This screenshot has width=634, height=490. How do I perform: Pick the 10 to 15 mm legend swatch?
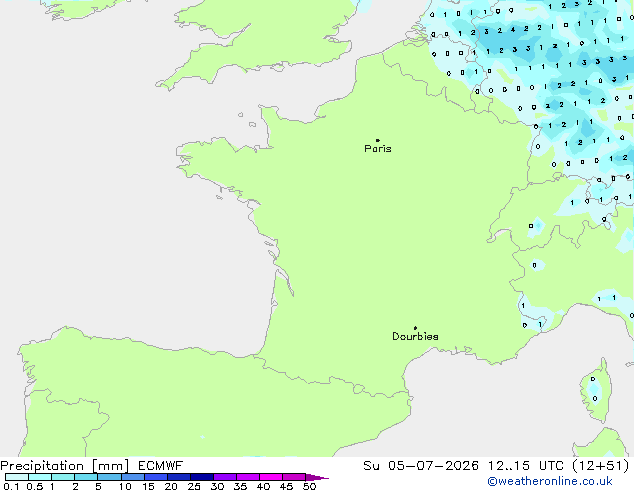pos(132,477)
